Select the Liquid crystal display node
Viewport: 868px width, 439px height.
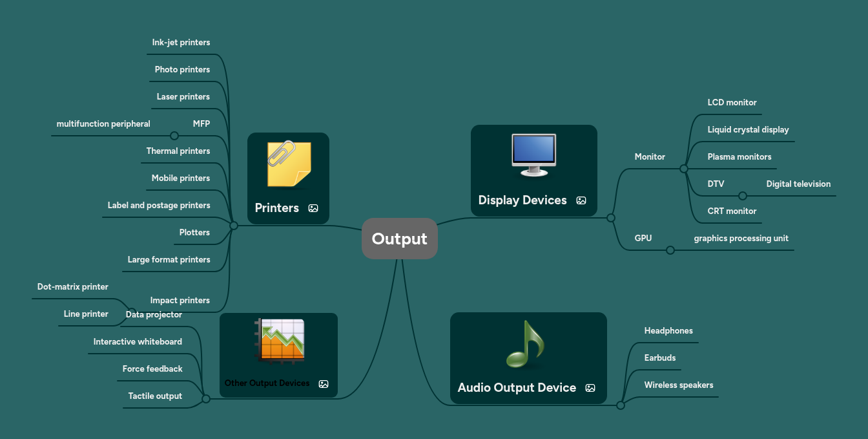click(749, 130)
